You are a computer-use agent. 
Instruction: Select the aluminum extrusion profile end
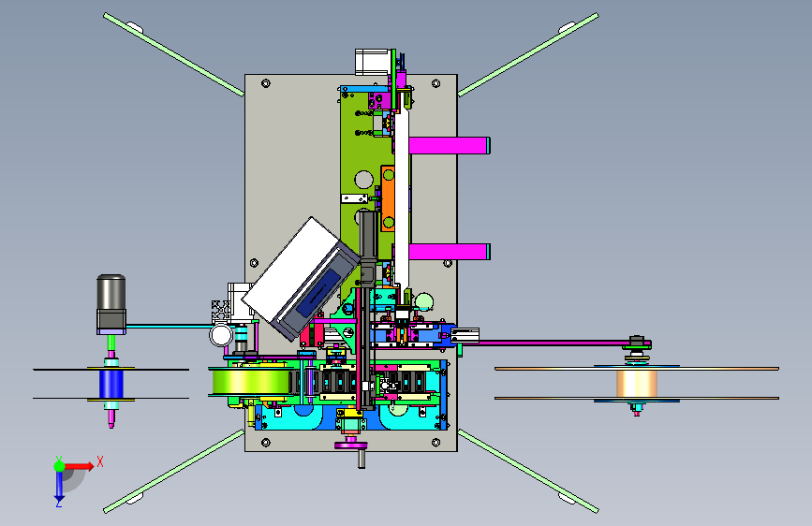[221, 311]
